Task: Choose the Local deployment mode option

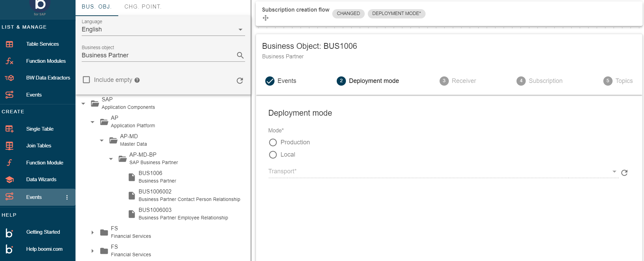Action: tap(273, 155)
